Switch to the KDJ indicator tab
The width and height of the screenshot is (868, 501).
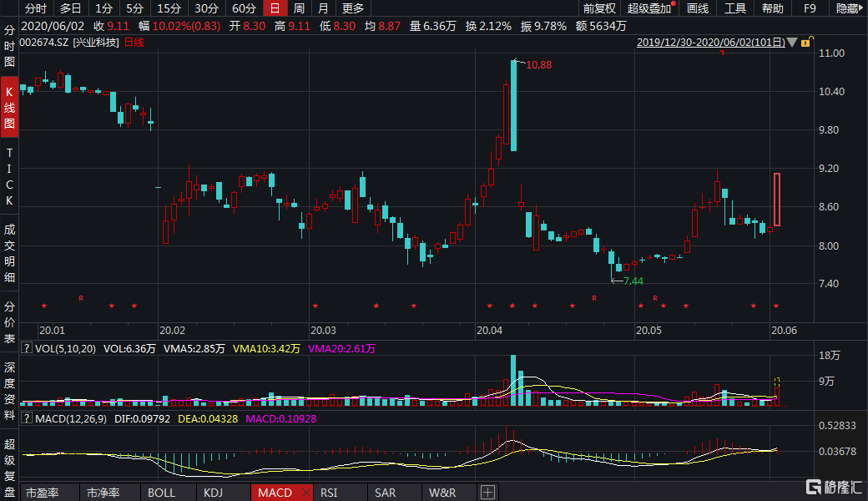[x=213, y=493]
